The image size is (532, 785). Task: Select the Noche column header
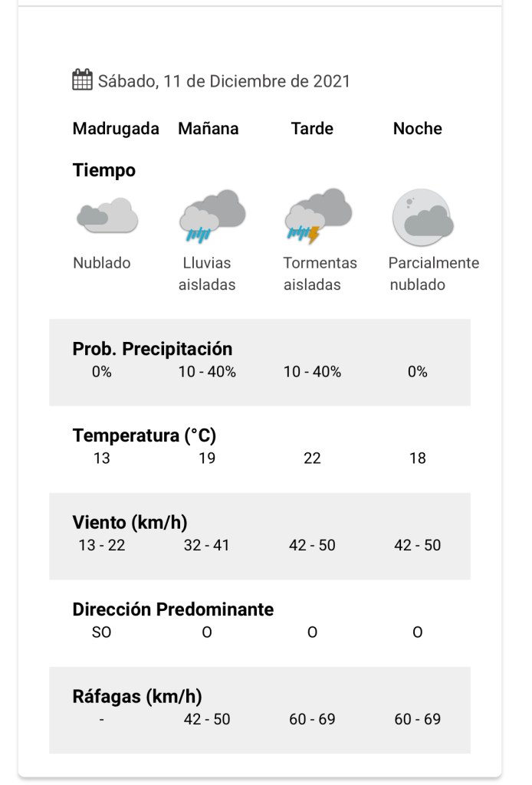point(418,129)
